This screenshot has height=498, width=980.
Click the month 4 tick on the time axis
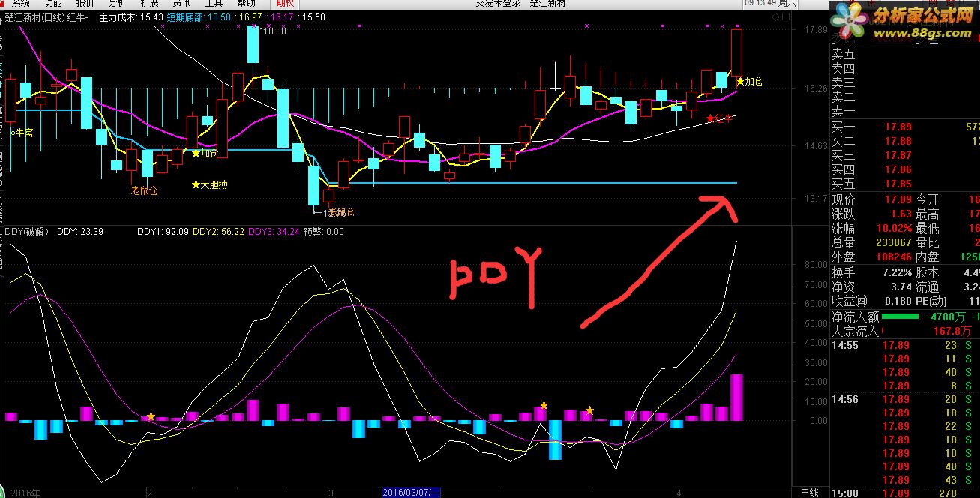click(x=679, y=492)
